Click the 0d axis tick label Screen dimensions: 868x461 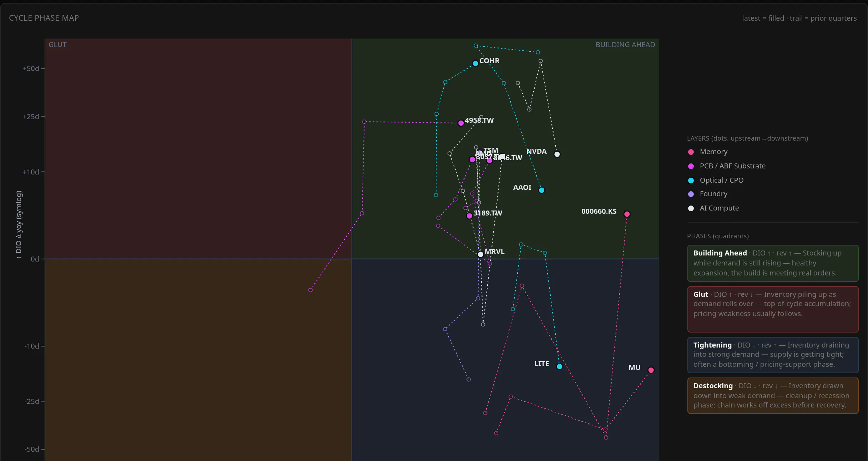coord(35,259)
